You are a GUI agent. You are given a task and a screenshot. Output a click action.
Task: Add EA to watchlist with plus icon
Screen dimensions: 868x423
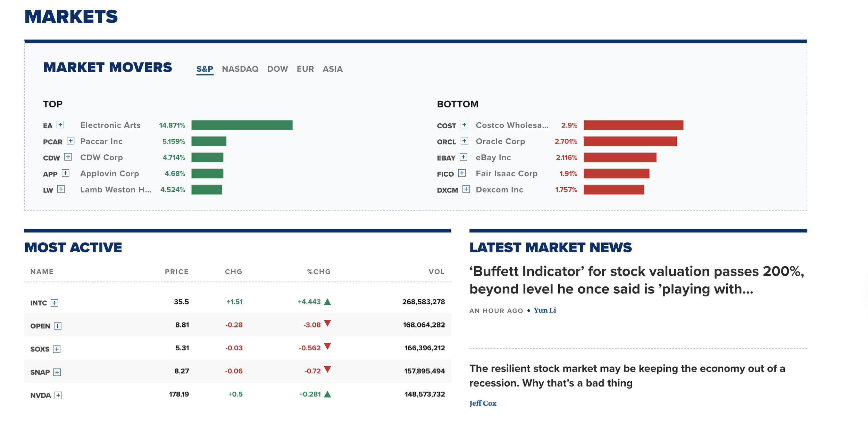click(x=60, y=125)
